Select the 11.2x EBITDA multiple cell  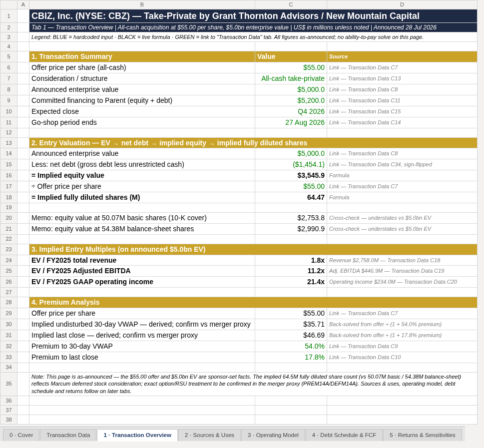291,271
